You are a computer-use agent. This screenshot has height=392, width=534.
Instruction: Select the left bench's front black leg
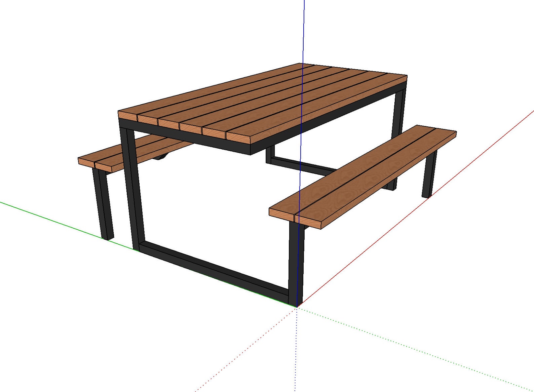103,204
